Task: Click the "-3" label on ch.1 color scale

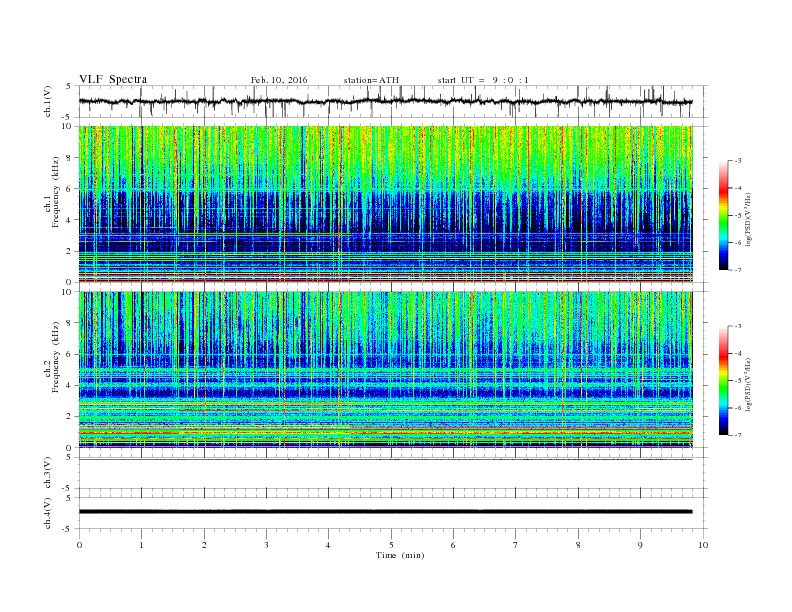Action: (x=738, y=161)
